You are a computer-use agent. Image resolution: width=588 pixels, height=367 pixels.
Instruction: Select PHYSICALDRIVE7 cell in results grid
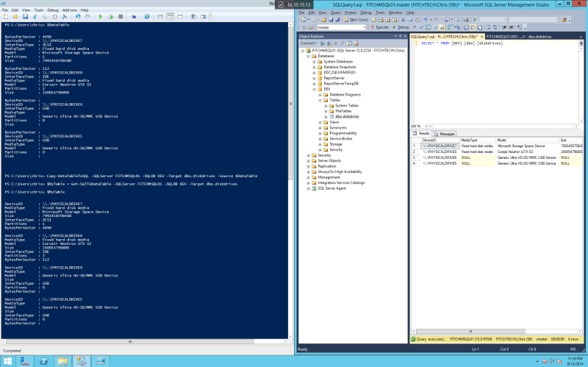click(x=440, y=146)
